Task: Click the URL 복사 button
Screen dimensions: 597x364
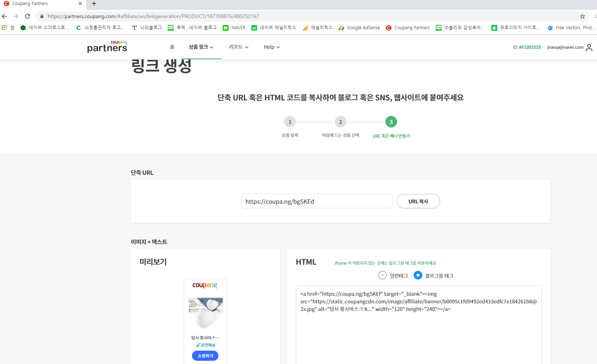Action: (418, 201)
